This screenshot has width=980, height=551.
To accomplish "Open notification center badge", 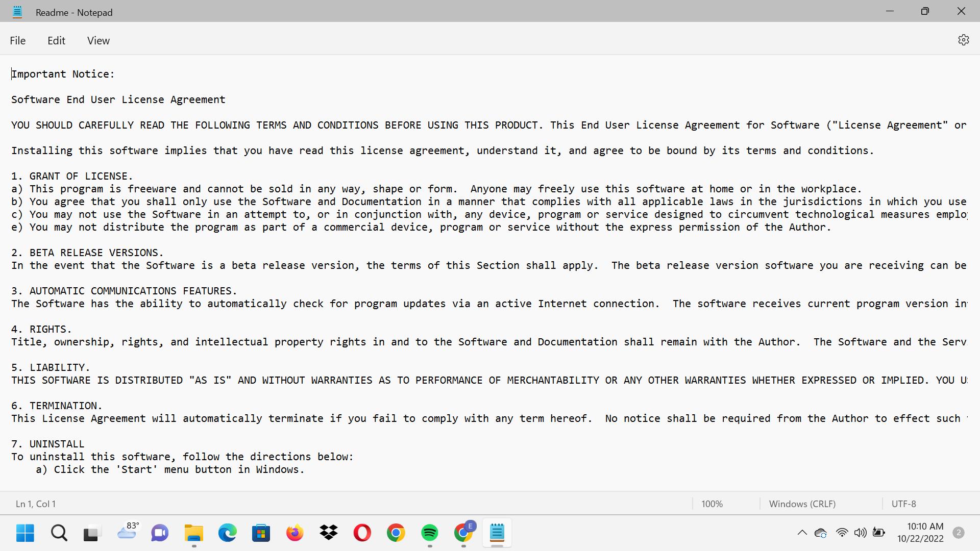I will pyautogui.click(x=959, y=533).
